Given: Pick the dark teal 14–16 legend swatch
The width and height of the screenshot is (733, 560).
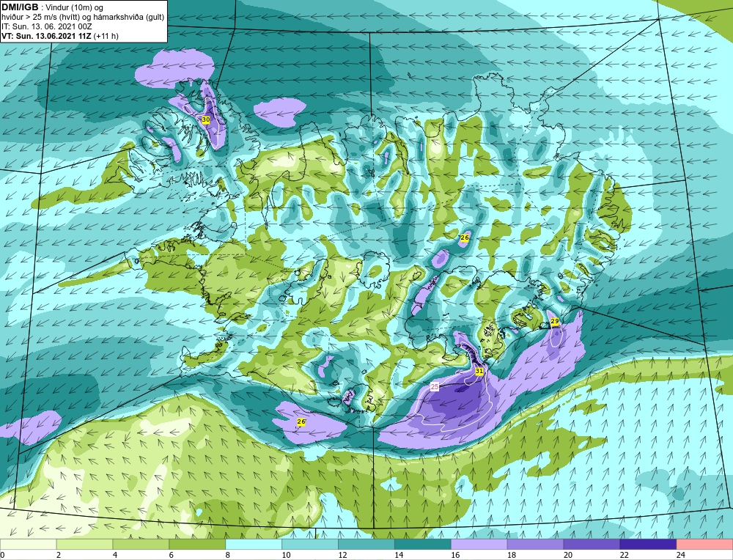Looking at the screenshot, I should click(x=423, y=544).
